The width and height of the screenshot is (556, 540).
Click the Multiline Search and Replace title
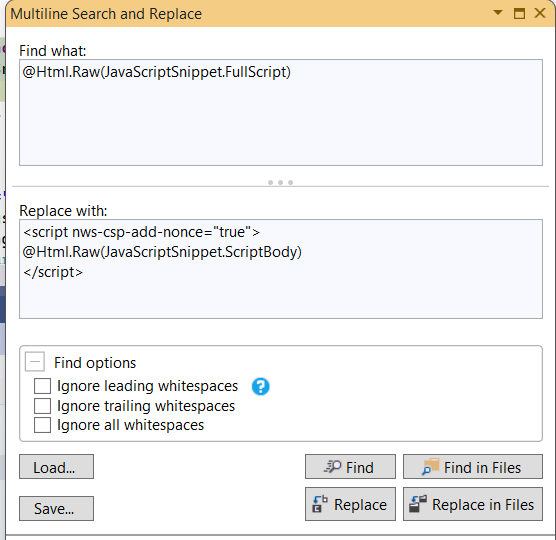106,14
